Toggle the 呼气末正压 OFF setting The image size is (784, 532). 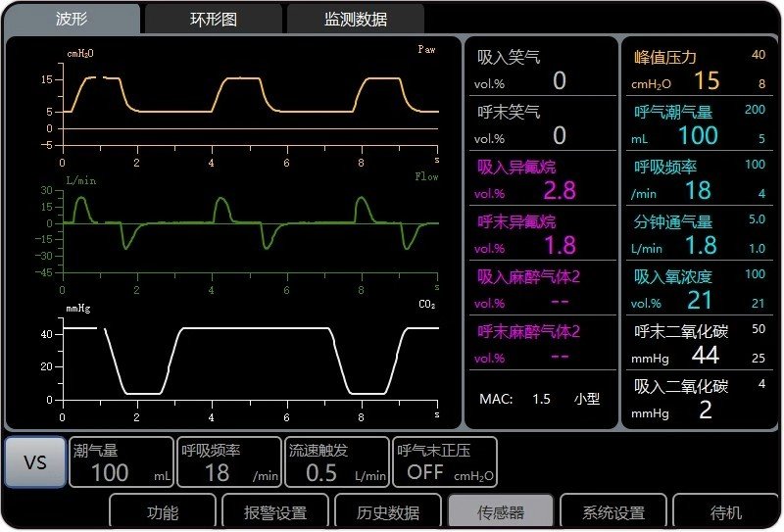444,462
